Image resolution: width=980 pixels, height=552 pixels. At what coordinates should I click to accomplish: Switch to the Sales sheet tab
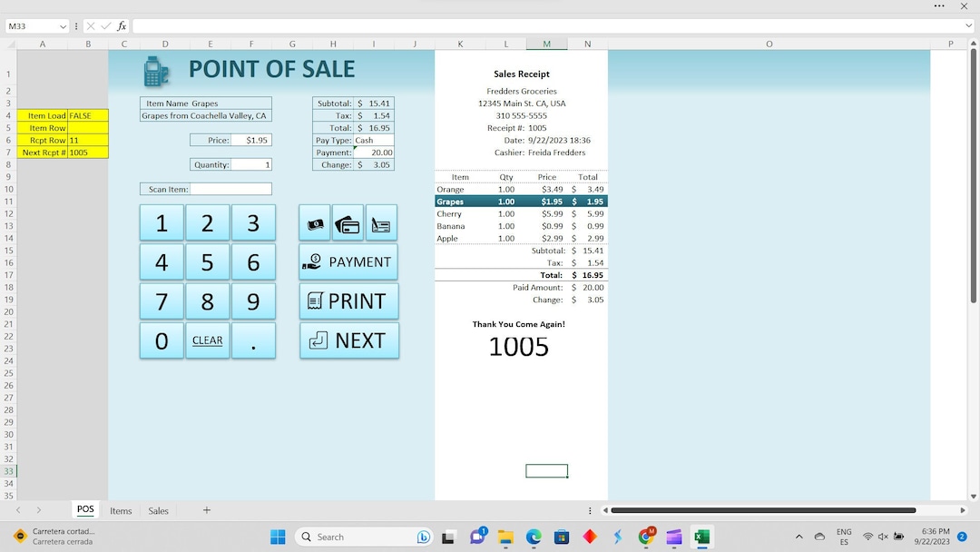point(158,510)
